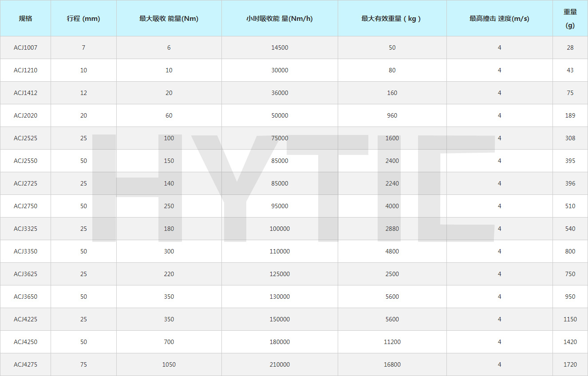This screenshot has width=588, height=376.
Task: Click the 重量 (g) column header
Action: pos(570,19)
